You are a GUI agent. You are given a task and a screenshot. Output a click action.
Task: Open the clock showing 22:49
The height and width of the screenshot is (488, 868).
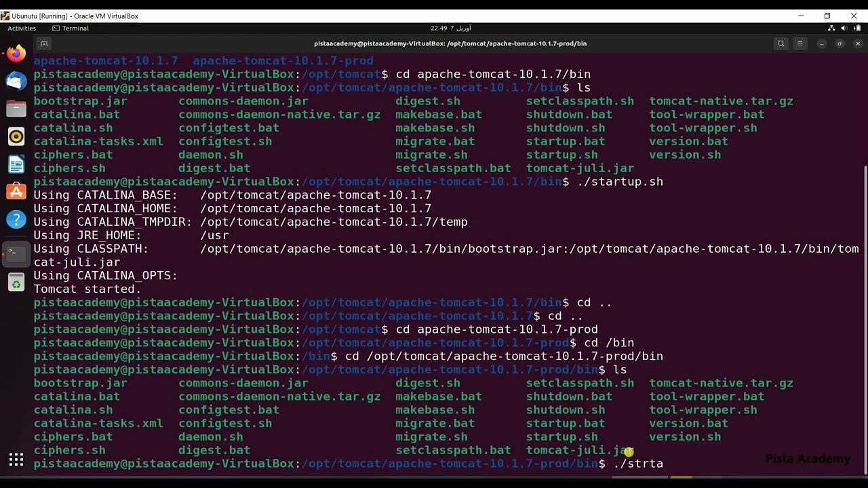[x=451, y=28]
